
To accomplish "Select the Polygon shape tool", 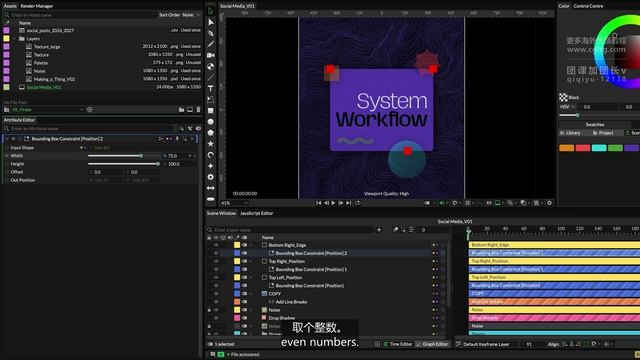I will click(211, 133).
